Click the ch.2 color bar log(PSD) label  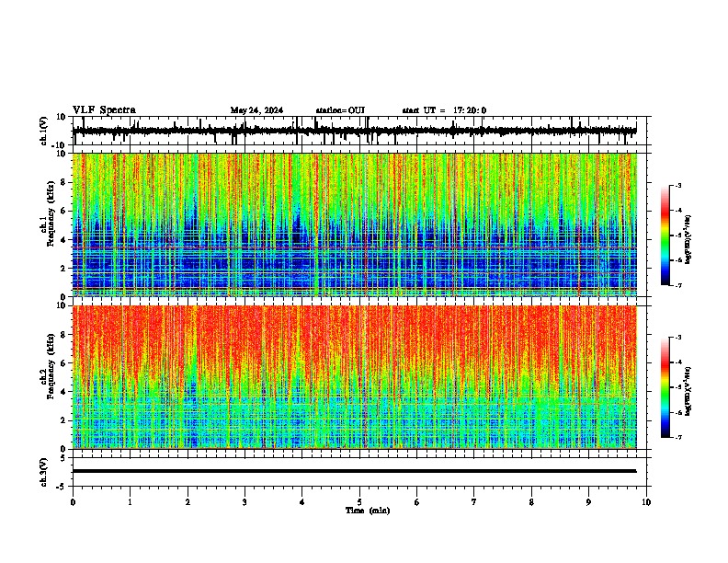[x=688, y=392]
